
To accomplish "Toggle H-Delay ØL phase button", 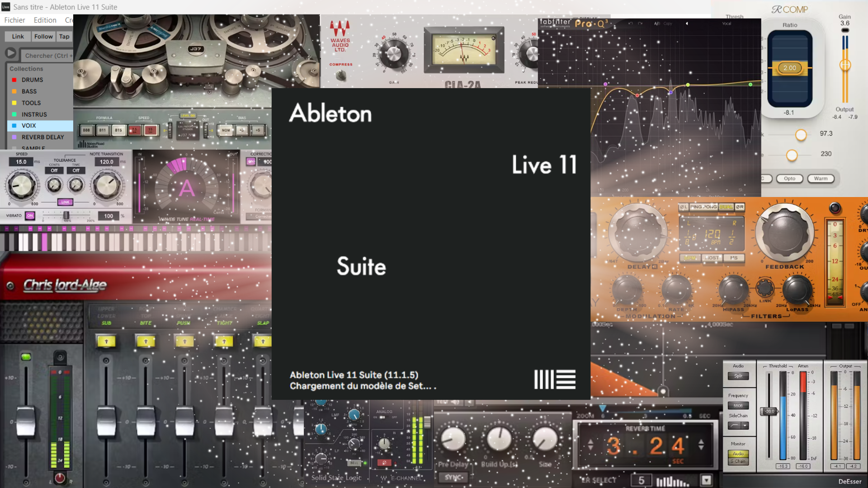I will coord(684,207).
